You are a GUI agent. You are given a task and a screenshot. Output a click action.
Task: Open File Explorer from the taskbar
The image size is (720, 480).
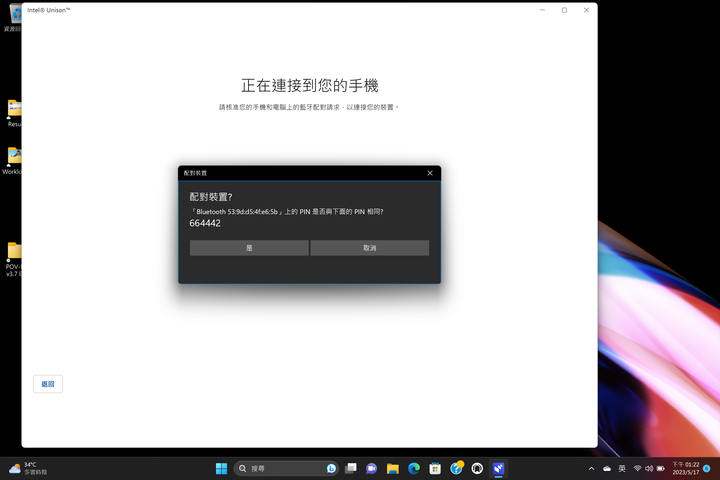click(393, 469)
